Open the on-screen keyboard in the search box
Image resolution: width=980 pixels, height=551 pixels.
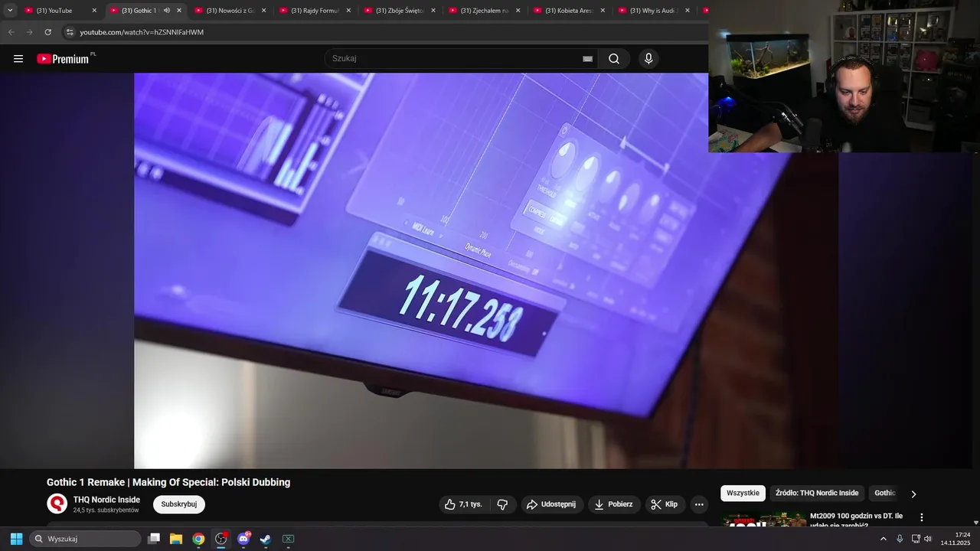coord(587,59)
